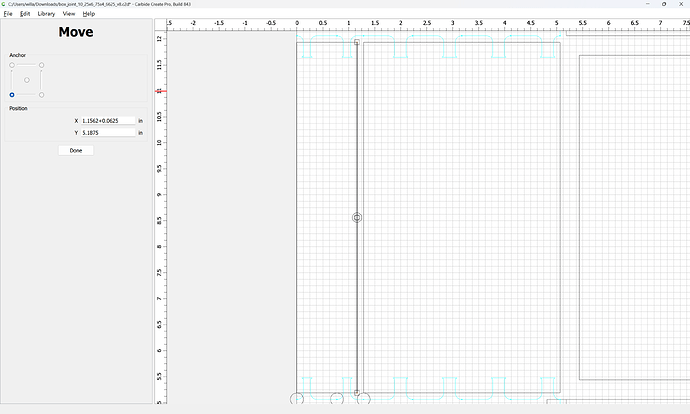The width and height of the screenshot is (690, 414).
Task: Minimize the Carbide Create window
Action: [x=648, y=4]
